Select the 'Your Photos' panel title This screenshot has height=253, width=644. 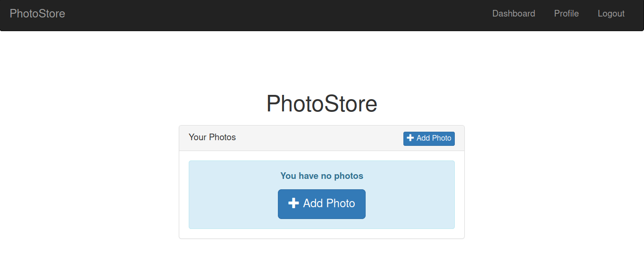click(212, 137)
